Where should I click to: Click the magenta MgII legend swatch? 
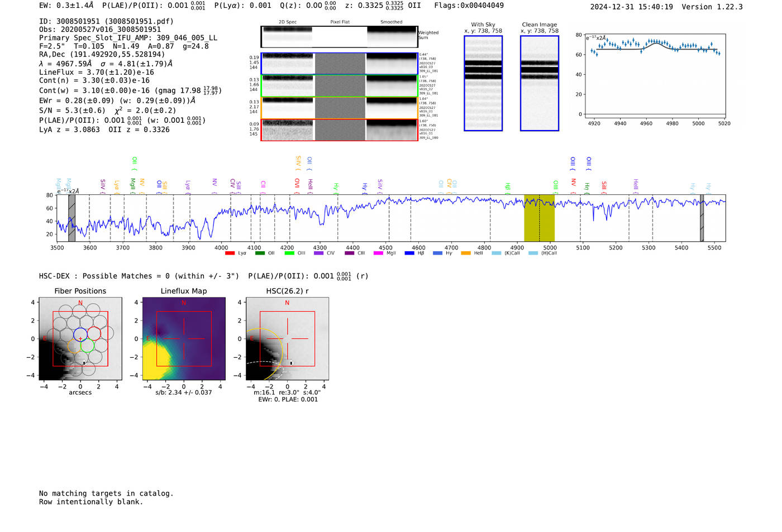[378, 253]
